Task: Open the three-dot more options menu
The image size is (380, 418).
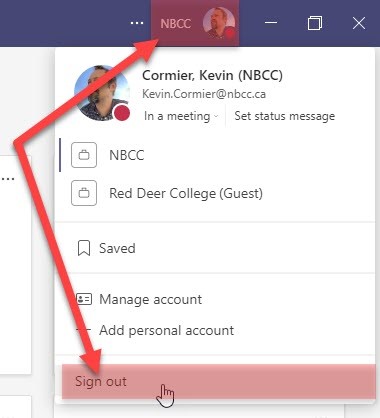Action: tap(137, 23)
